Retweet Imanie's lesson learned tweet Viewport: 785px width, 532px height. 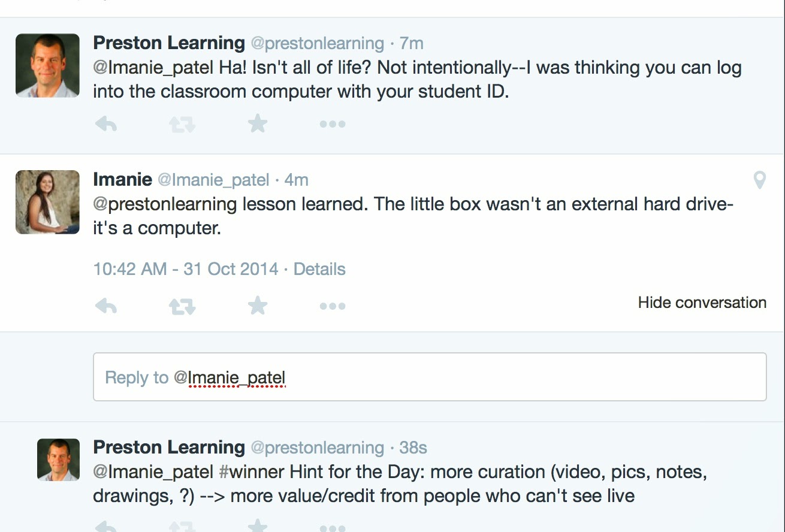182,306
